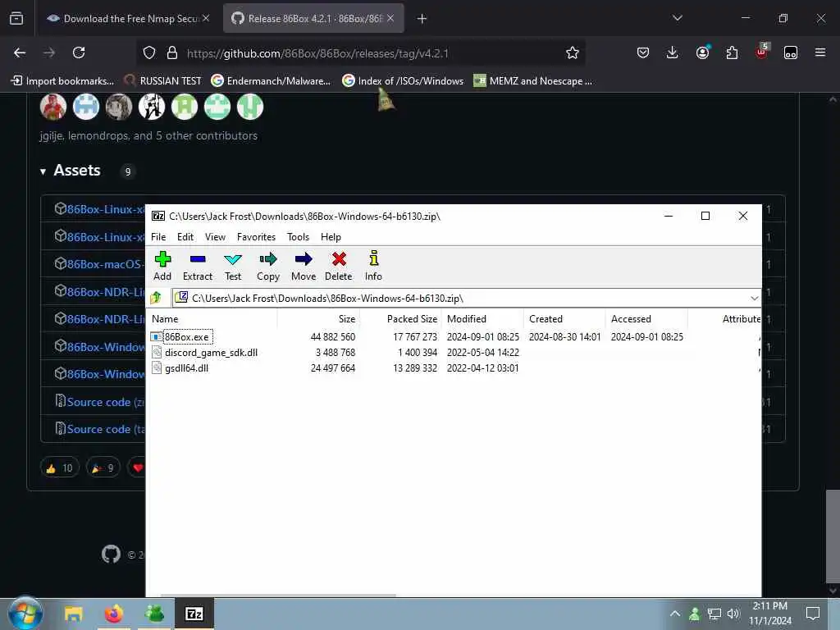
Task: Click the Firefox taskbar icon
Action: tap(113, 614)
